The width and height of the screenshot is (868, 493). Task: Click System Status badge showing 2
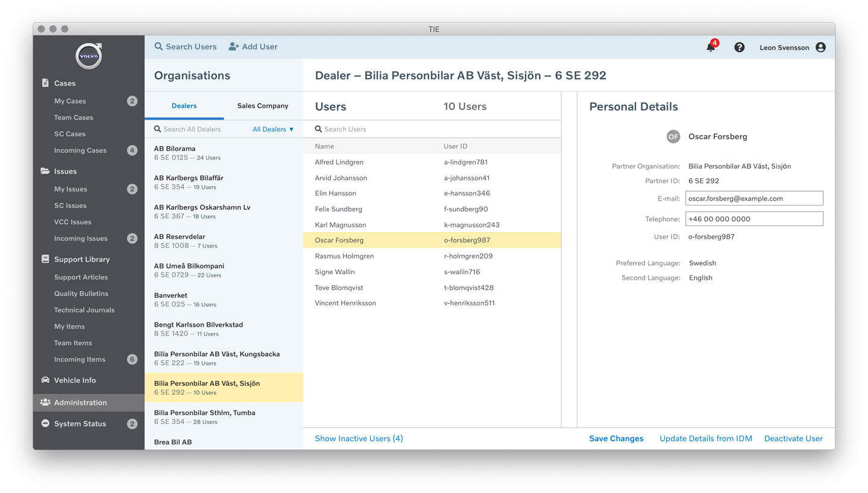(132, 424)
